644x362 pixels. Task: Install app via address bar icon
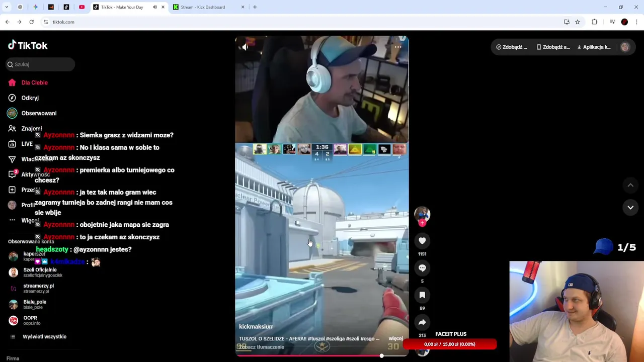[567, 22]
